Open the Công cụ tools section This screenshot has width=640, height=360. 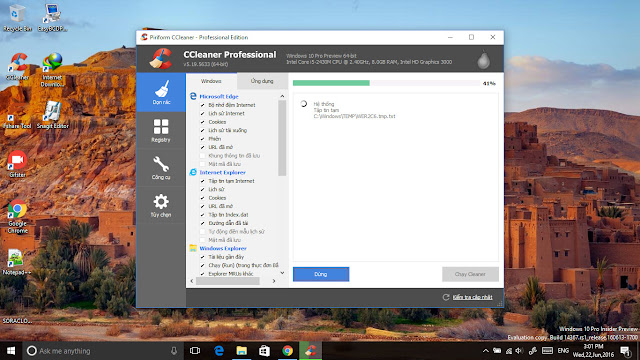pyautogui.click(x=161, y=168)
